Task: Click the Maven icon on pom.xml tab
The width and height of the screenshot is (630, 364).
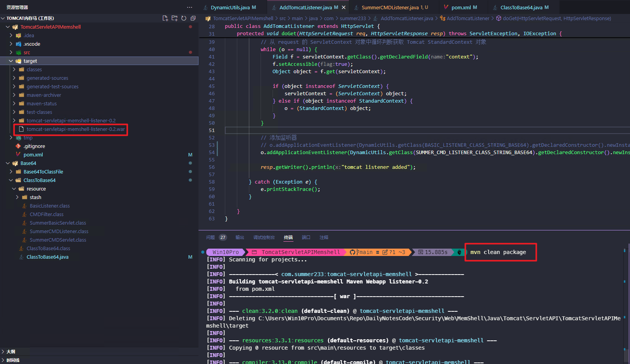Action: 446,7
